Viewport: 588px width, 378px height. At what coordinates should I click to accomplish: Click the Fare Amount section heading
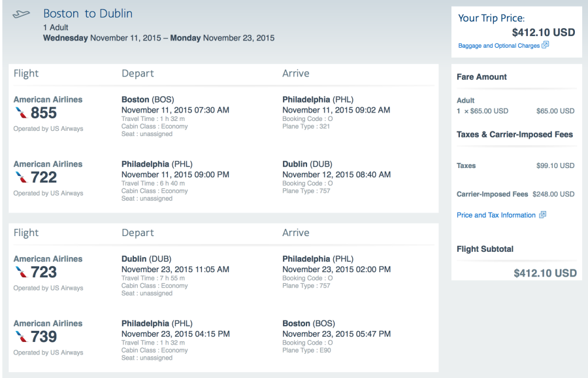[x=482, y=77]
